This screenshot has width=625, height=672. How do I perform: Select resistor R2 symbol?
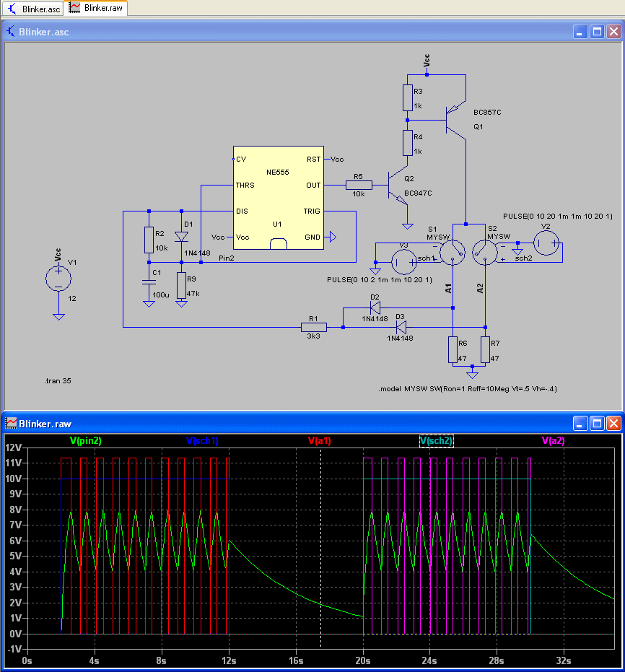(x=149, y=240)
